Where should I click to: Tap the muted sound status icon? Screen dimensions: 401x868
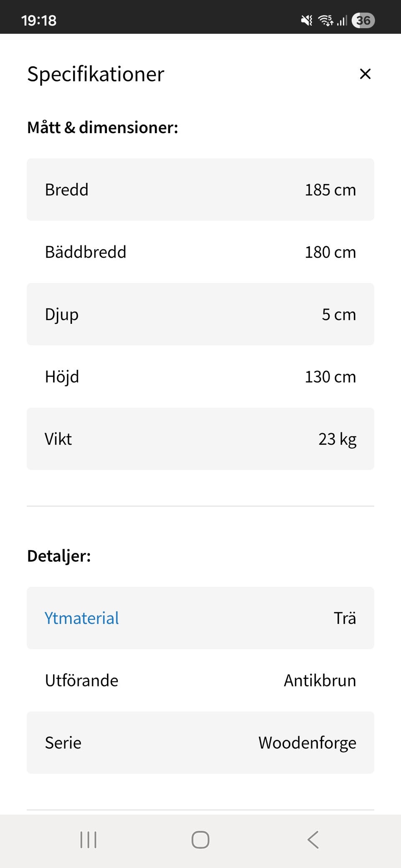click(307, 20)
